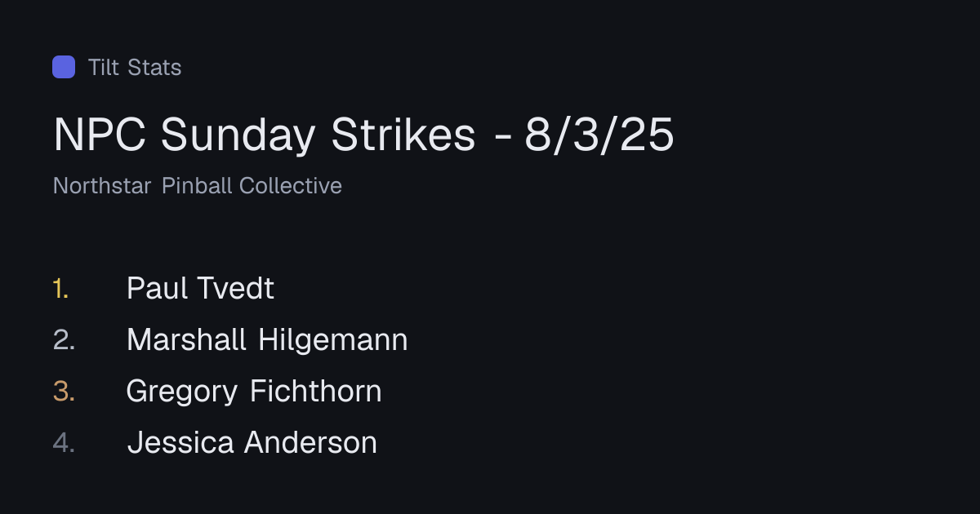Click the word Strikes in the heading
This screenshot has width=980, height=514.
[403, 135]
